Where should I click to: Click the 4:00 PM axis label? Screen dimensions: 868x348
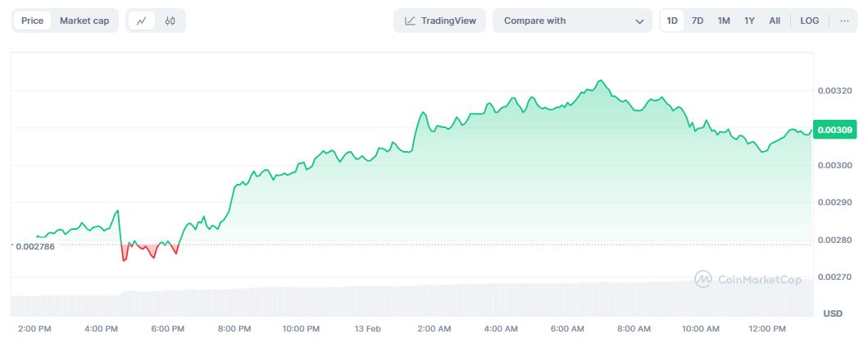[101, 328]
